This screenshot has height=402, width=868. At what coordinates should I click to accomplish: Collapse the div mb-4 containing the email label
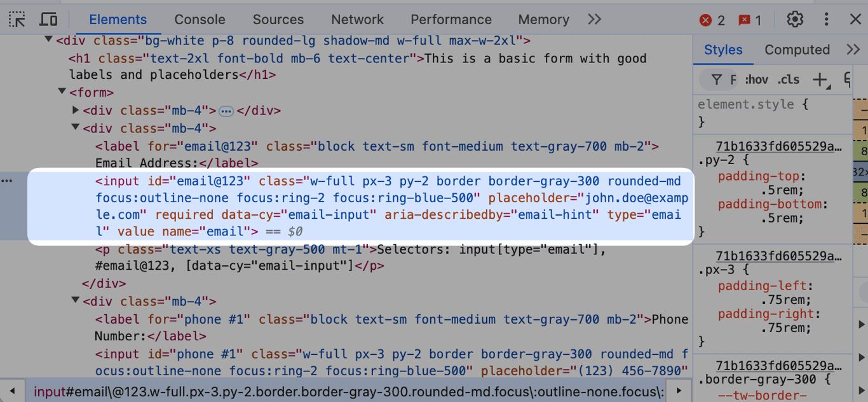[x=75, y=127]
